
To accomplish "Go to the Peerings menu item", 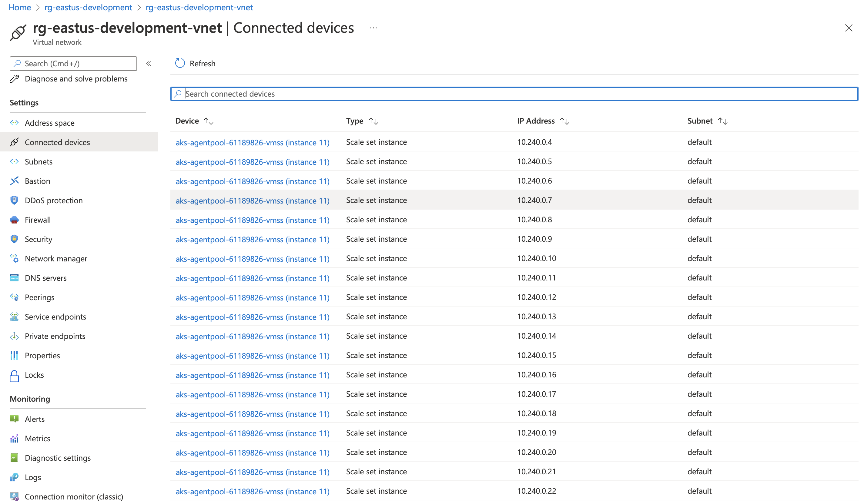I will pyautogui.click(x=39, y=297).
